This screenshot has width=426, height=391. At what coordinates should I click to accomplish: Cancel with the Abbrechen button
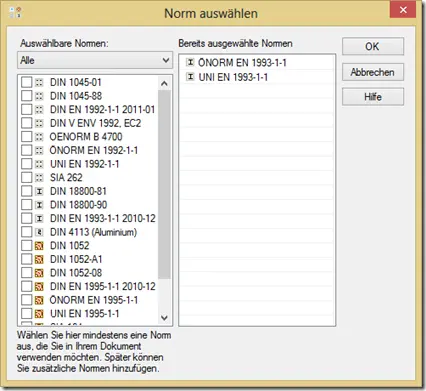(x=373, y=72)
